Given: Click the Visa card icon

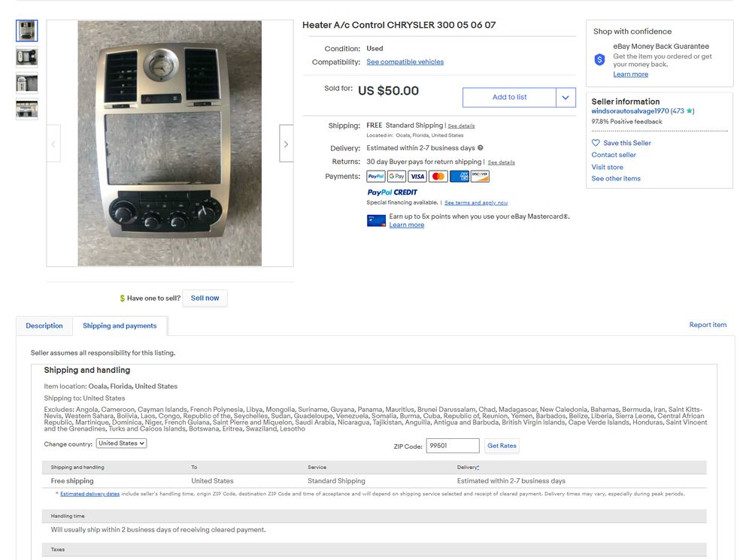Looking at the screenshot, I should [x=417, y=177].
